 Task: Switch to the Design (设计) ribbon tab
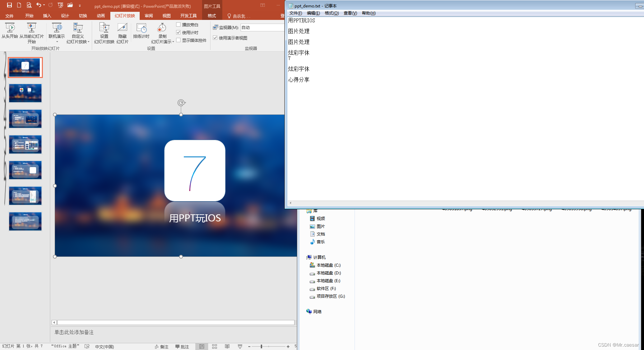65,16
